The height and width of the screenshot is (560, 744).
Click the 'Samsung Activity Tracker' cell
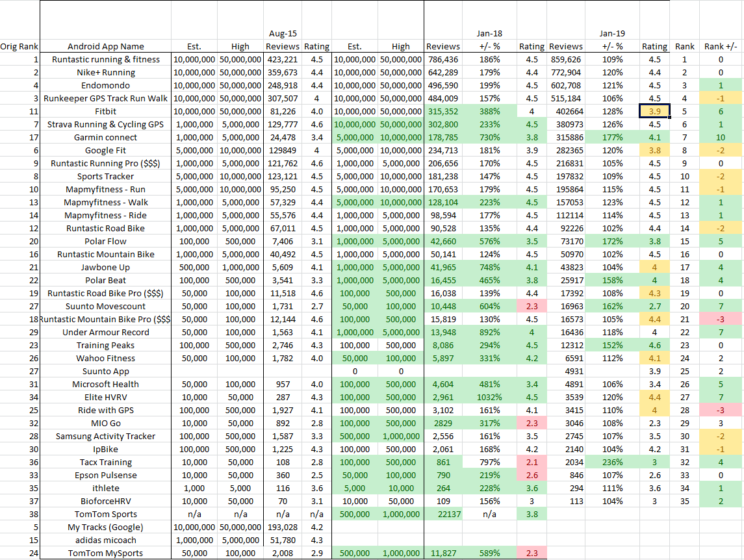pos(105,436)
